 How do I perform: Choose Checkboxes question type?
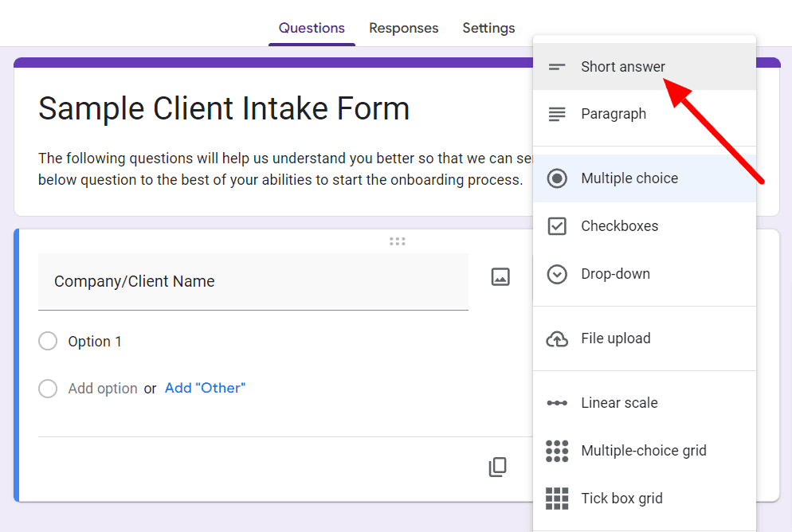pos(645,226)
